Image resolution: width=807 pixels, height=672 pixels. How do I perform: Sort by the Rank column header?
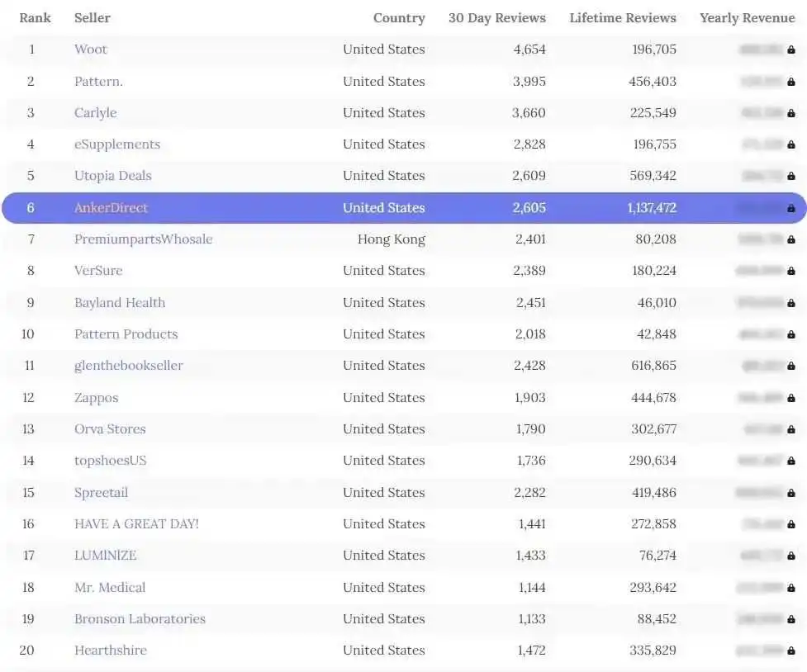(x=35, y=18)
